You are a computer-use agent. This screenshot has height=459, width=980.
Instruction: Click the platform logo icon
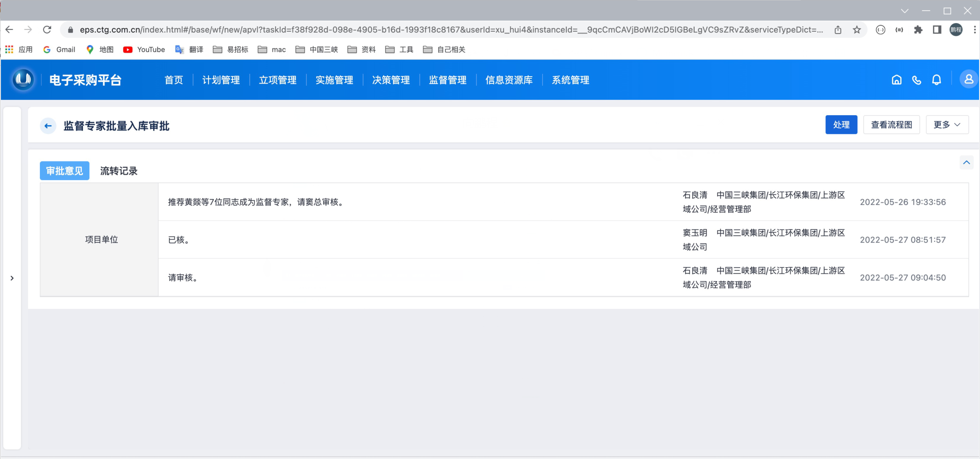pos(23,80)
